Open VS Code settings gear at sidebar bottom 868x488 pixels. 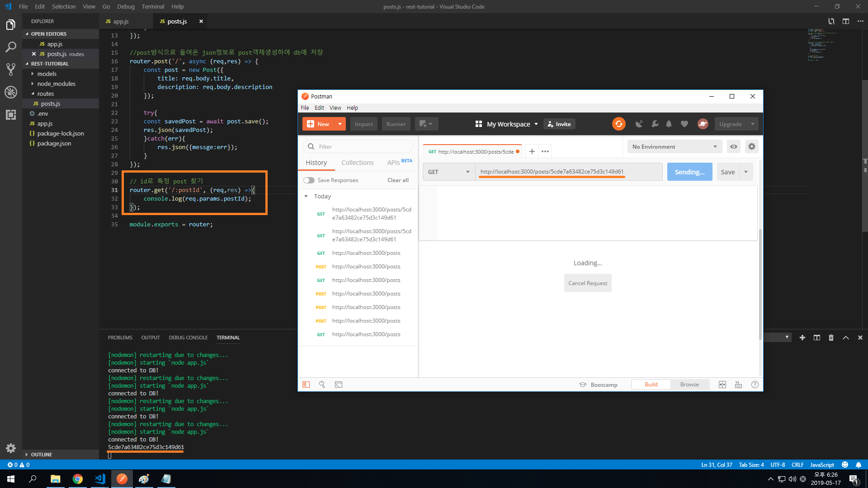pos(11,448)
